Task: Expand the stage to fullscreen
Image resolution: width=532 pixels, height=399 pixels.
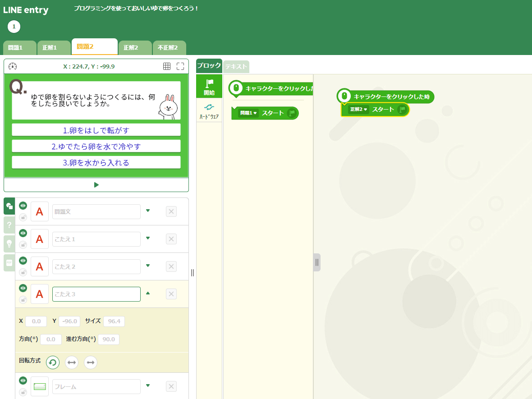Action: pyautogui.click(x=180, y=66)
